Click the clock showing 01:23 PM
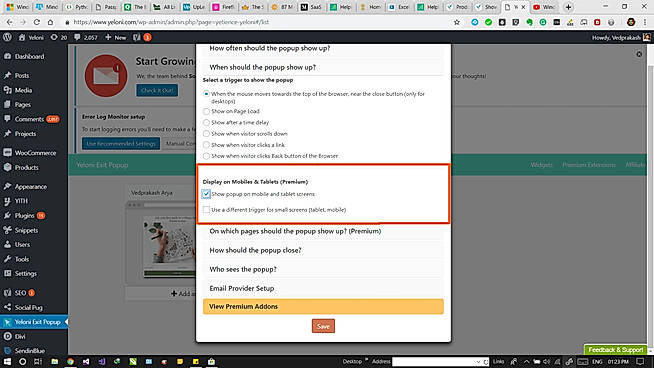The height and width of the screenshot is (368, 654). tap(618, 362)
